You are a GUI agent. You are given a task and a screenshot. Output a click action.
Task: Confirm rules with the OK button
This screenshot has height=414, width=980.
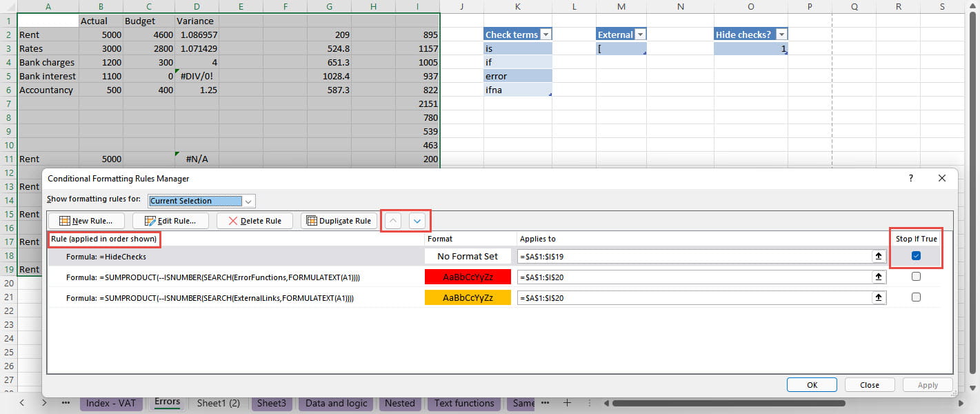812,384
